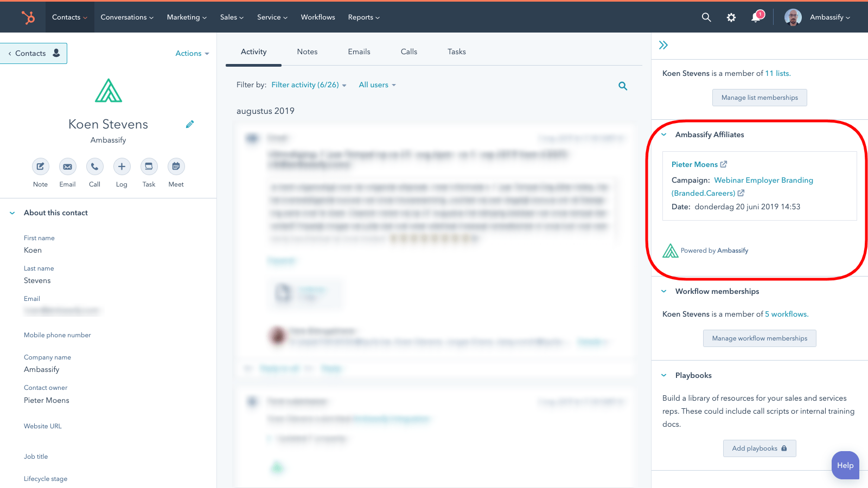The height and width of the screenshot is (488, 868).
Task: Switch to the Notes tab
Action: pyautogui.click(x=307, y=52)
